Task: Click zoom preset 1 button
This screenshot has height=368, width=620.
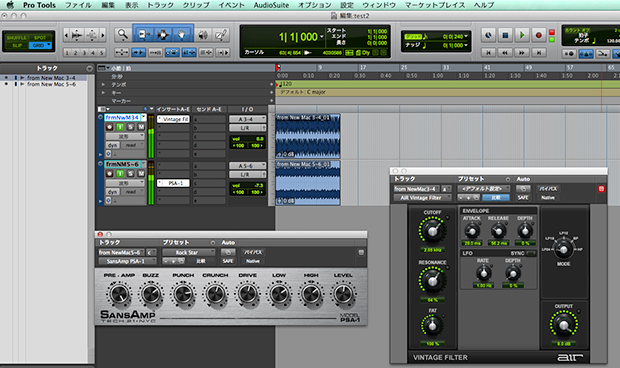Action: coord(67,53)
